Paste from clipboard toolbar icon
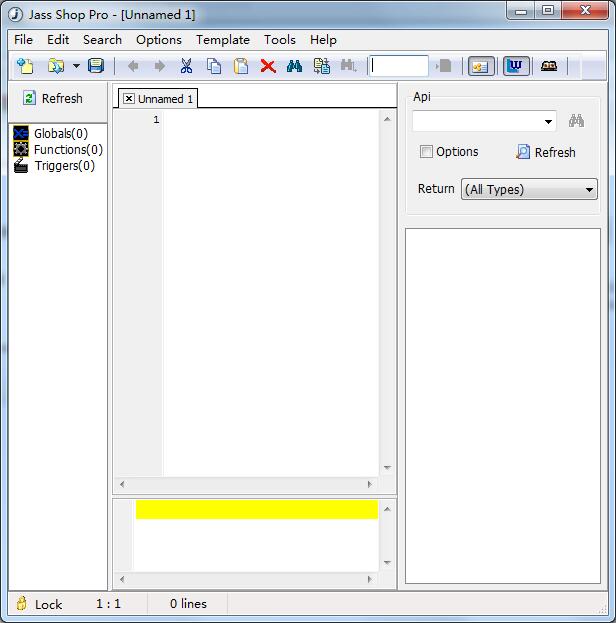The height and width of the screenshot is (623, 616). 241,66
